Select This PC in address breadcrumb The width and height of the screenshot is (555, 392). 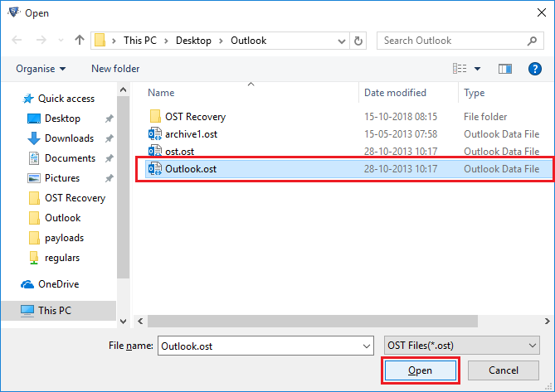(140, 41)
